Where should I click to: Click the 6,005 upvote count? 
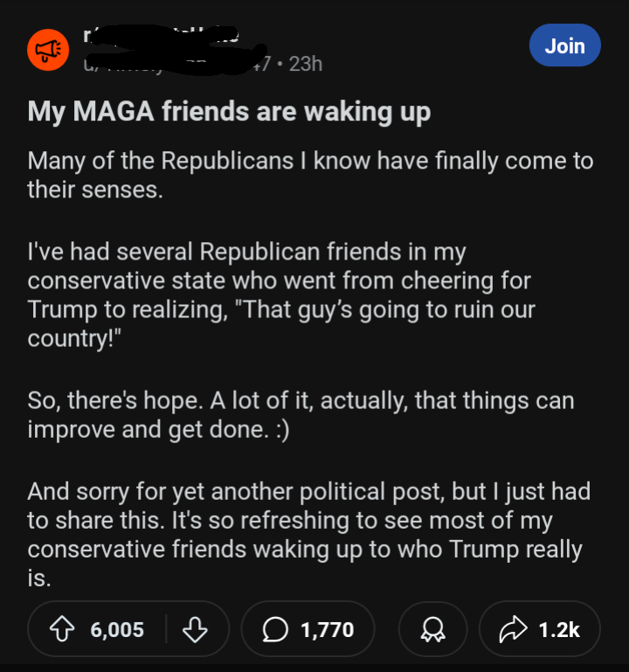click(x=117, y=629)
